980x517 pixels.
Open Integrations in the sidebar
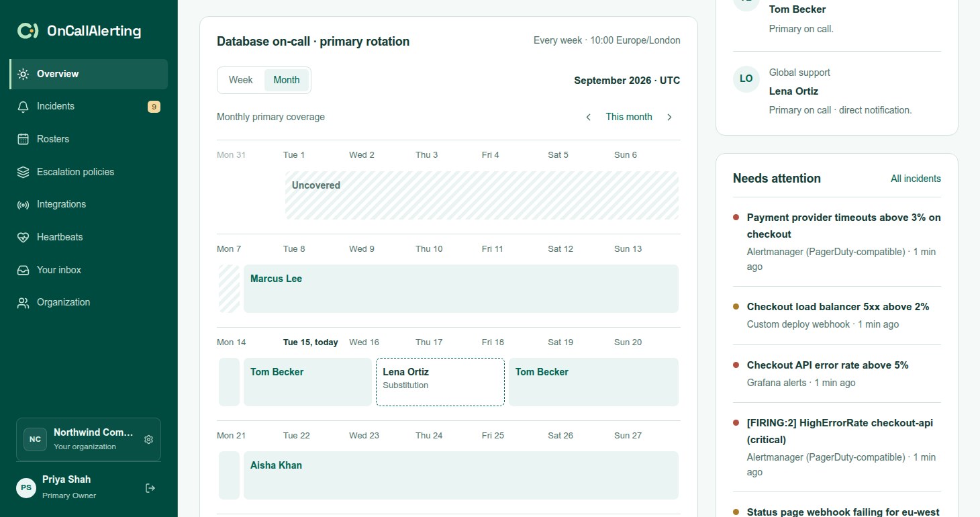point(89,204)
